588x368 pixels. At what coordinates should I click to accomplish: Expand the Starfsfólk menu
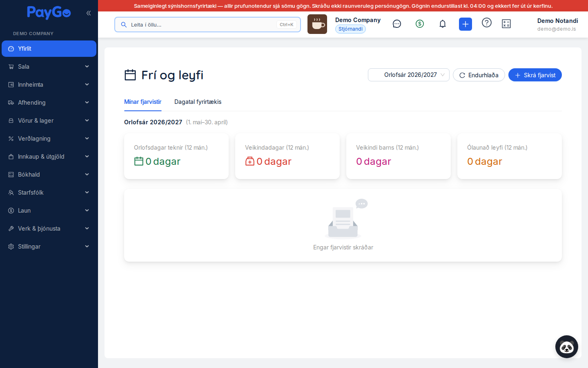pyautogui.click(x=49, y=193)
